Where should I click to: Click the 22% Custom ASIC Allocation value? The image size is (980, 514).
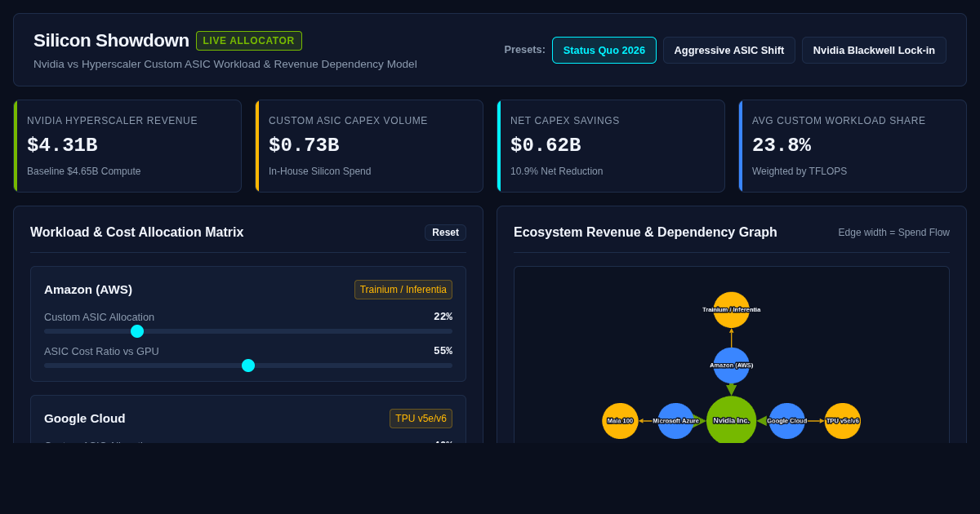[443, 317]
